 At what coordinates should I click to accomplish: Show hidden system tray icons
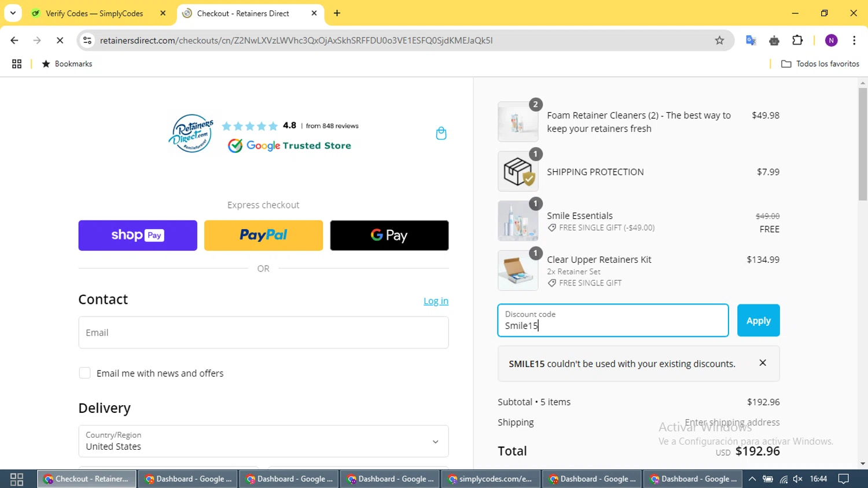pyautogui.click(x=752, y=479)
